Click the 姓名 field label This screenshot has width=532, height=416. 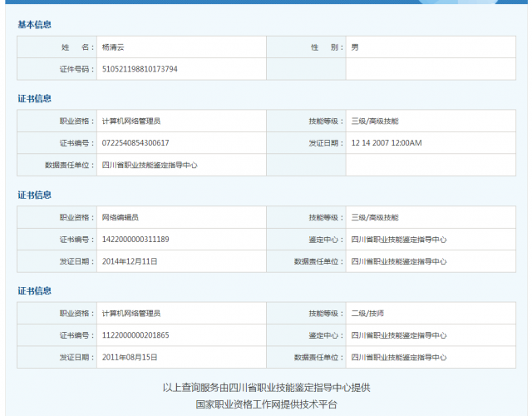pos(74,47)
